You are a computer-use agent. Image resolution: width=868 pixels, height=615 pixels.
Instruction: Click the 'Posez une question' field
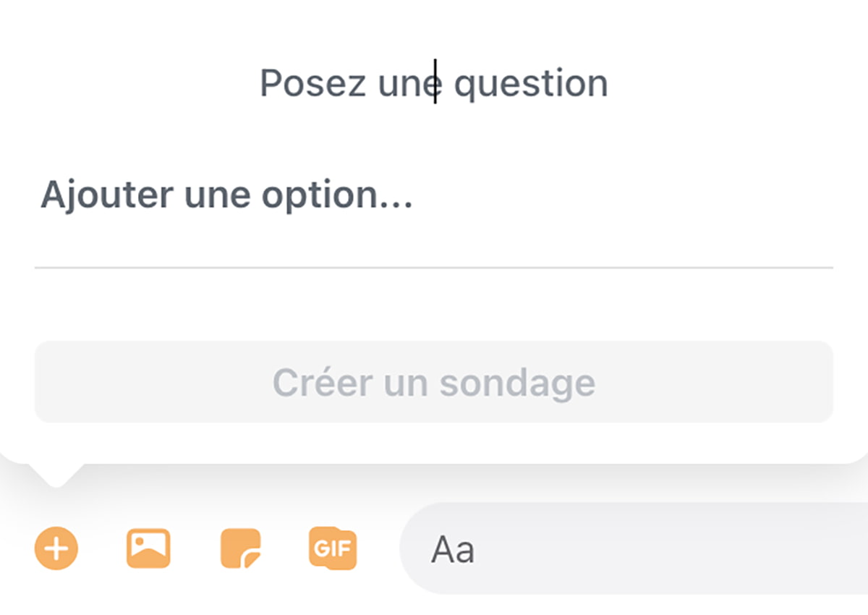click(x=433, y=83)
